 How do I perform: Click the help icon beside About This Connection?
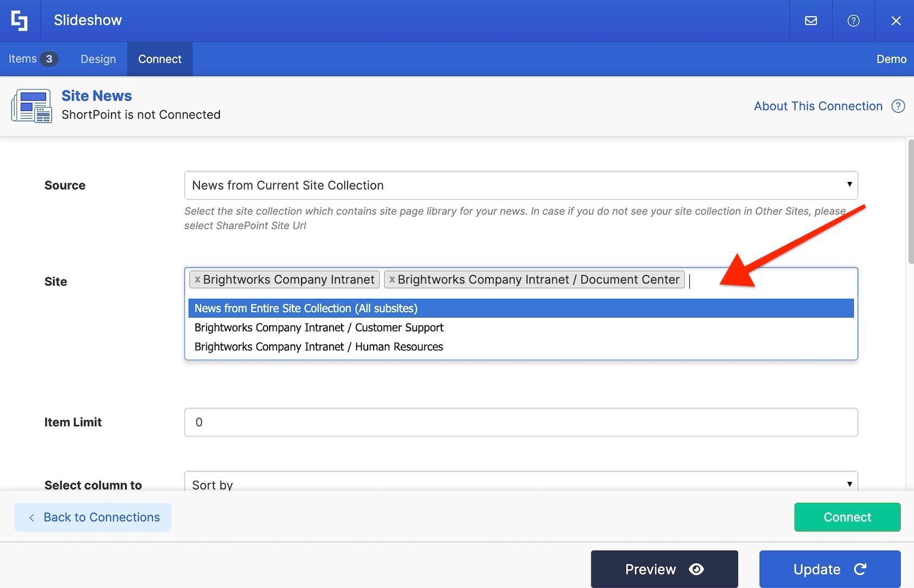click(x=898, y=106)
